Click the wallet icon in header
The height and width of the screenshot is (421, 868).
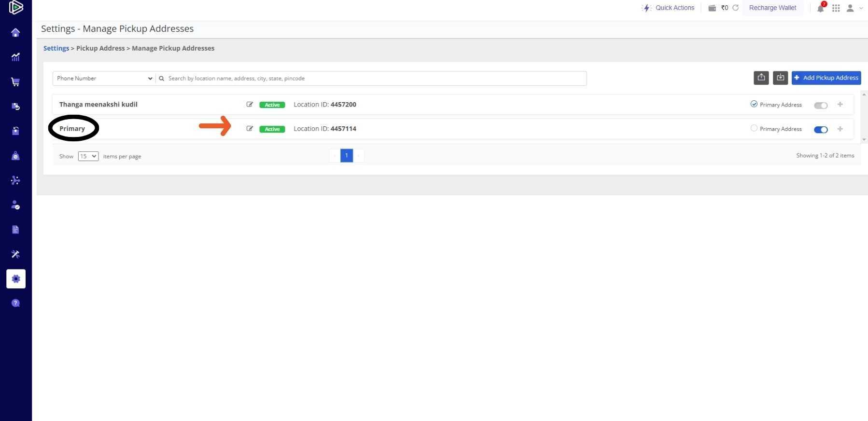(x=712, y=8)
